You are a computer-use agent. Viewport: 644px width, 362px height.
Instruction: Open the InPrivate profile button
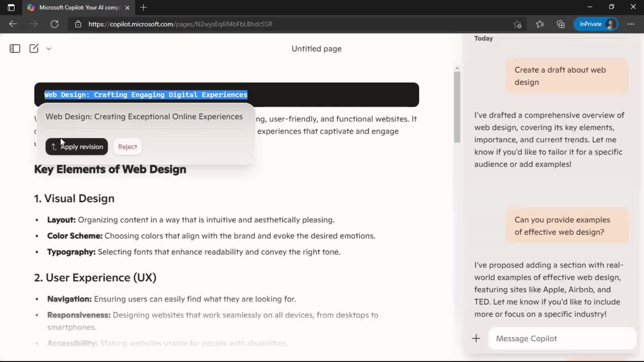click(x=596, y=24)
